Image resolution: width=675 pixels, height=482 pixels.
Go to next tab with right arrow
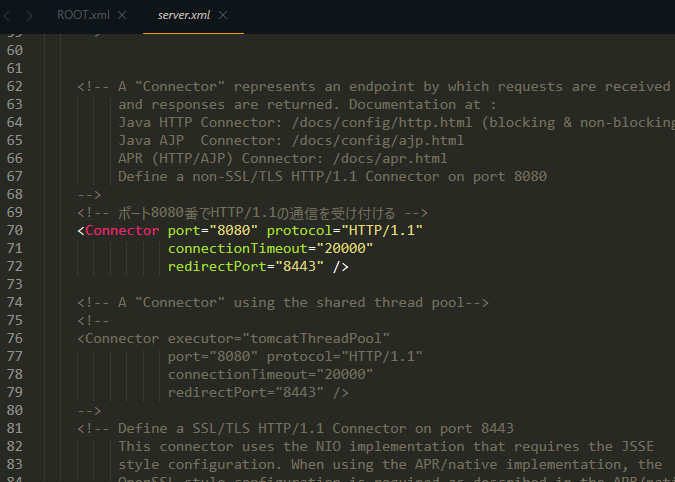pos(29,16)
